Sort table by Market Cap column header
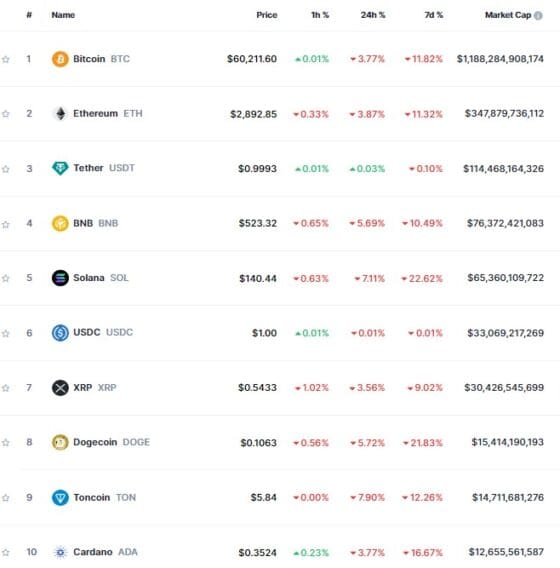 click(508, 15)
